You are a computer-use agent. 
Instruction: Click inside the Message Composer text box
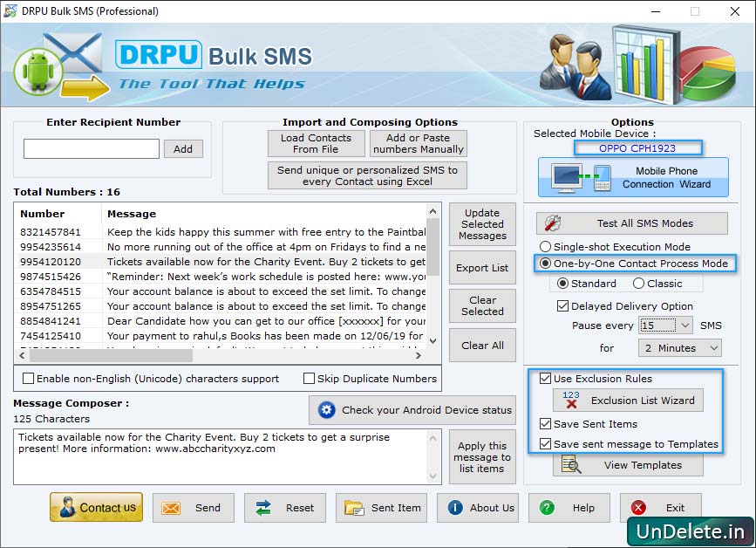tap(221, 457)
